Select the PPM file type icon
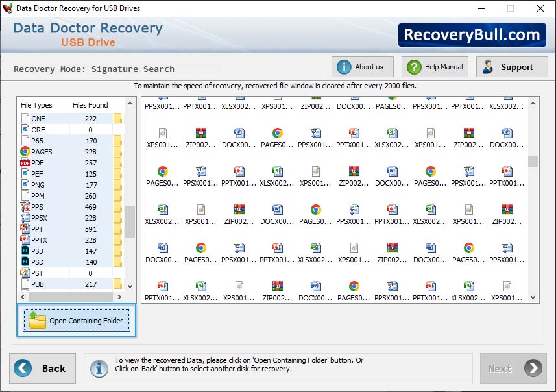556x392 pixels. pyautogui.click(x=25, y=195)
